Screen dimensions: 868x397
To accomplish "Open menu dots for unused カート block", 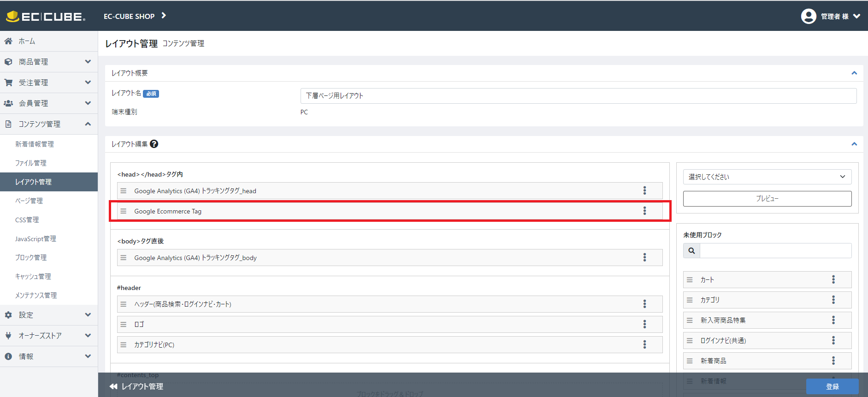I will pyautogui.click(x=833, y=279).
